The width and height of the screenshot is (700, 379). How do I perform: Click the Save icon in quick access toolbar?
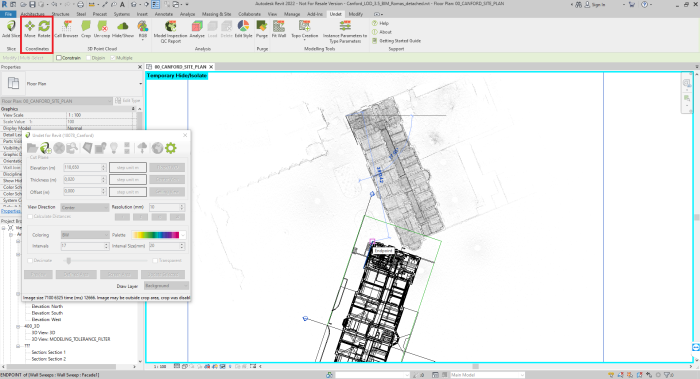32,4
